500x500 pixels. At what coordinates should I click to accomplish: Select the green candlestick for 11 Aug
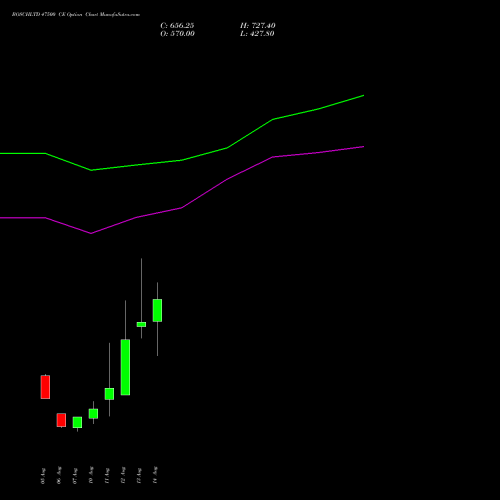[x=109, y=394]
